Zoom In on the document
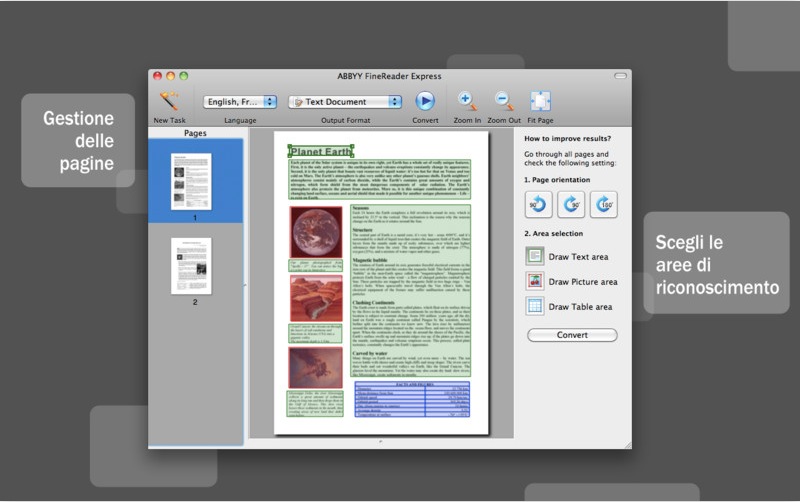The image size is (800, 502). 466,100
